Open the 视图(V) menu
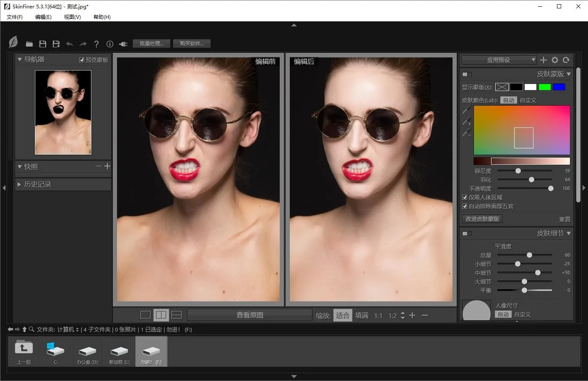Screen dimensions: 588x381 tap(72, 17)
